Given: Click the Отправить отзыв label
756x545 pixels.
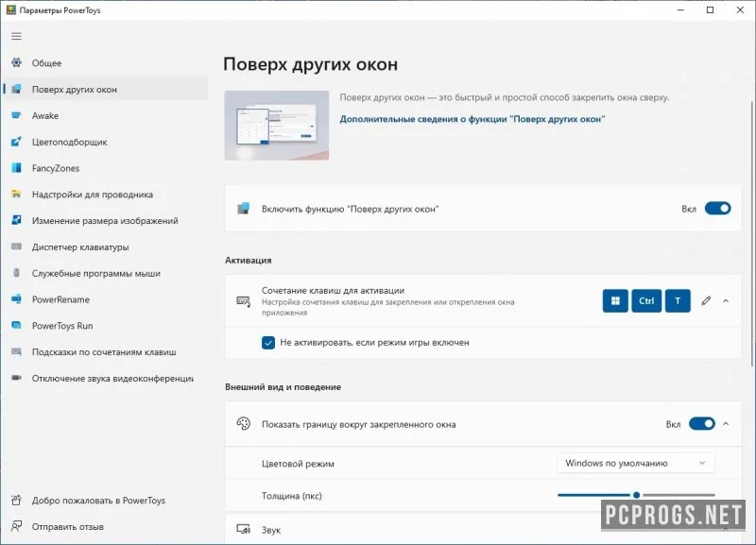Looking at the screenshot, I should point(67,527).
